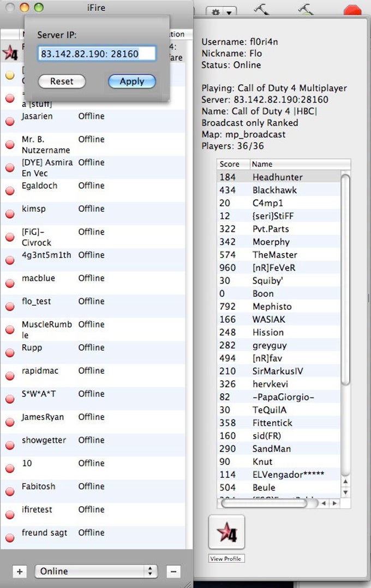Click the Server IP input field
The width and height of the screenshot is (371, 588).
pos(97,53)
